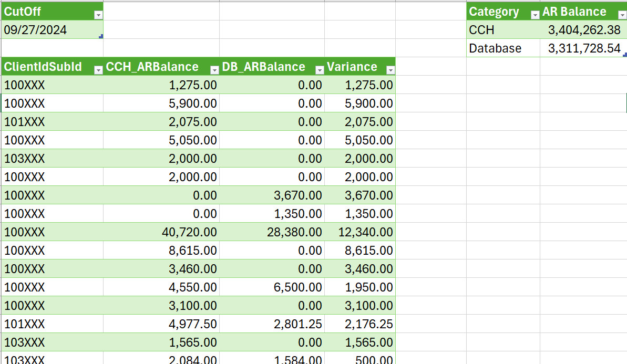Image resolution: width=627 pixels, height=364 pixels.
Task: Select the 4,550.00 CCH_ARBalance cell
Action: click(161, 287)
